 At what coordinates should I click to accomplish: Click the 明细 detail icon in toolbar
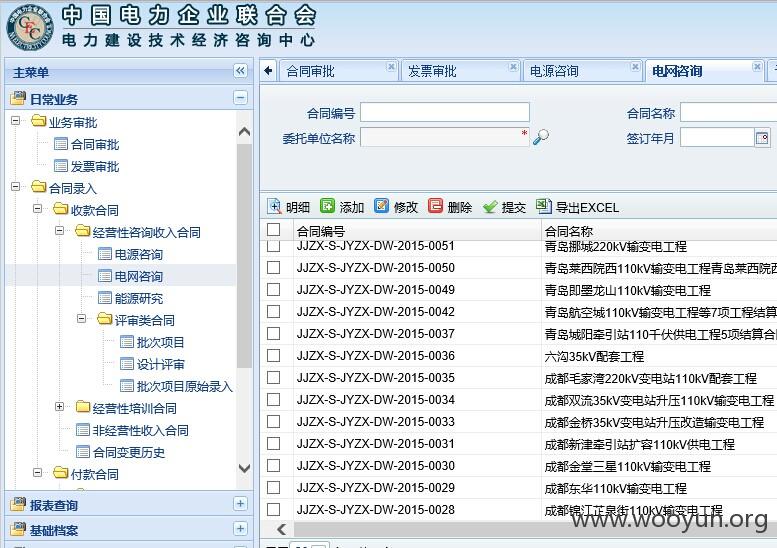coord(274,206)
